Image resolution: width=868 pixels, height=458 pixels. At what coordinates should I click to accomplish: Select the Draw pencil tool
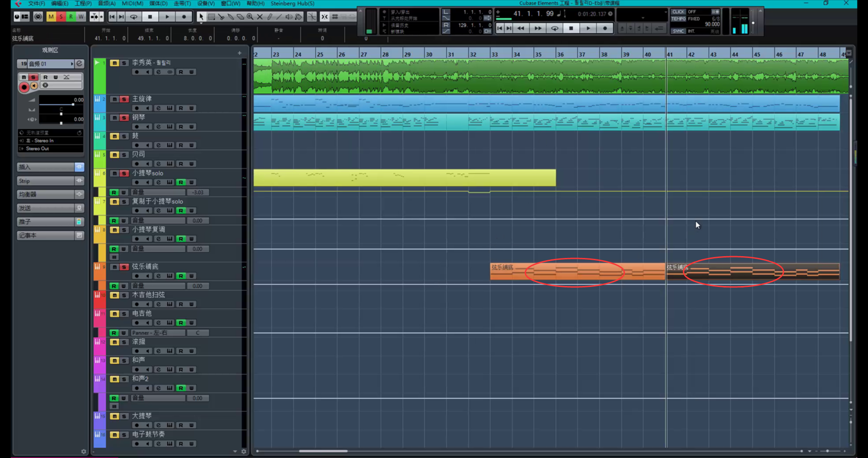click(269, 17)
